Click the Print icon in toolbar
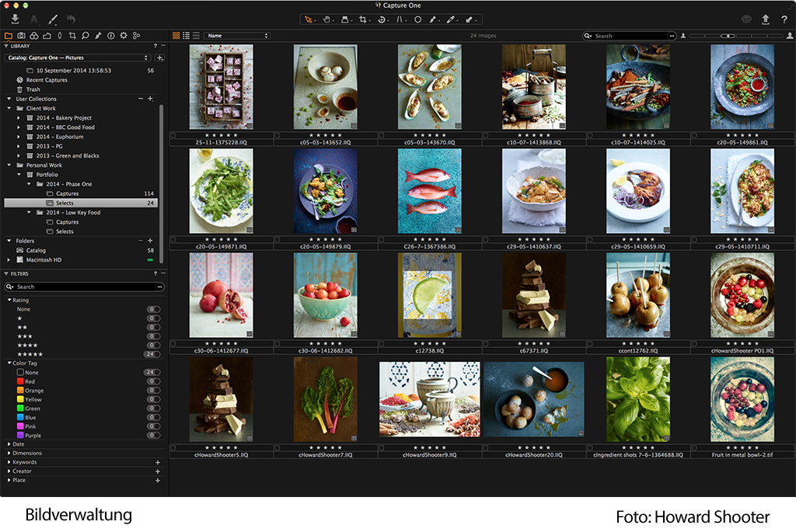The image size is (796, 532). tap(746, 19)
